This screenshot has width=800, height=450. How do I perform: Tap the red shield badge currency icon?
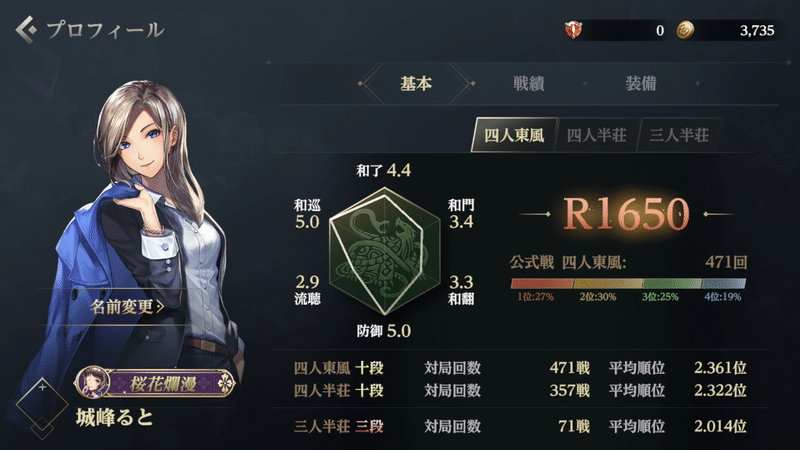(573, 30)
